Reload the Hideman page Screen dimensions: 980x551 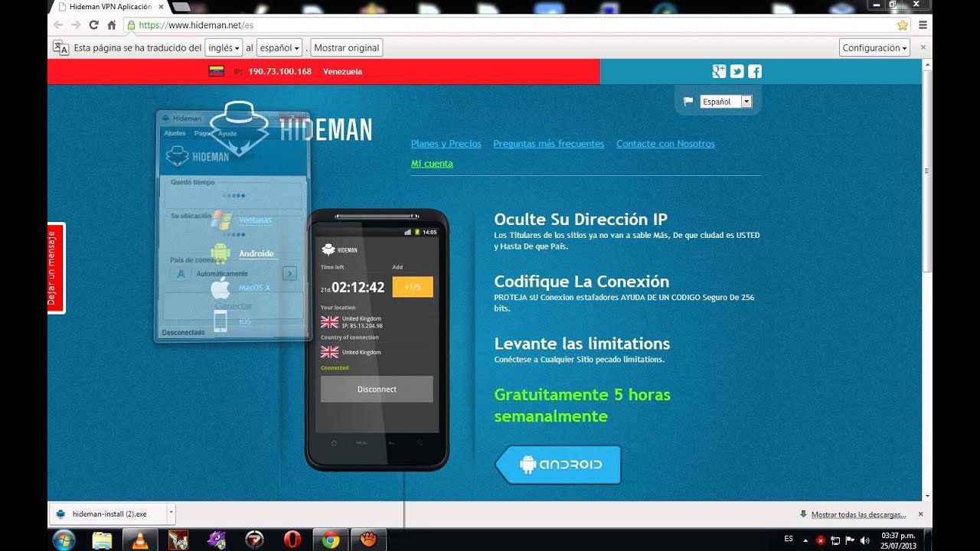(x=94, y=24)
